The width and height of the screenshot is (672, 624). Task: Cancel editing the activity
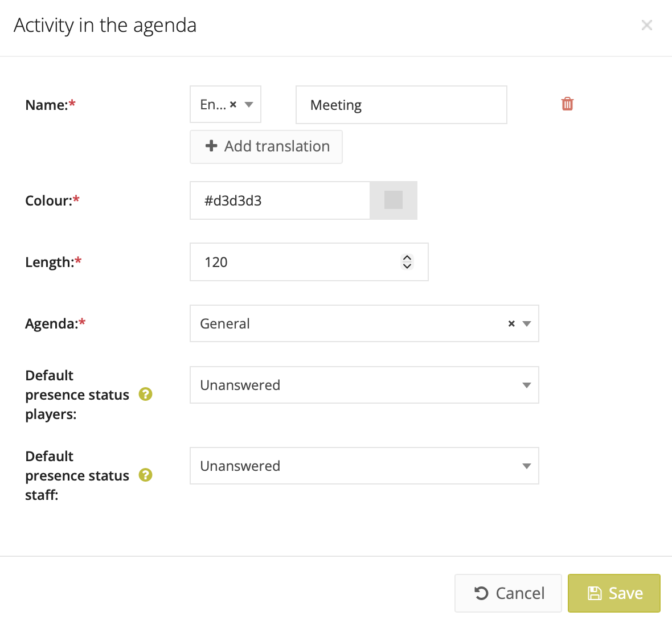pyautogui.click(x=508, y=593)
